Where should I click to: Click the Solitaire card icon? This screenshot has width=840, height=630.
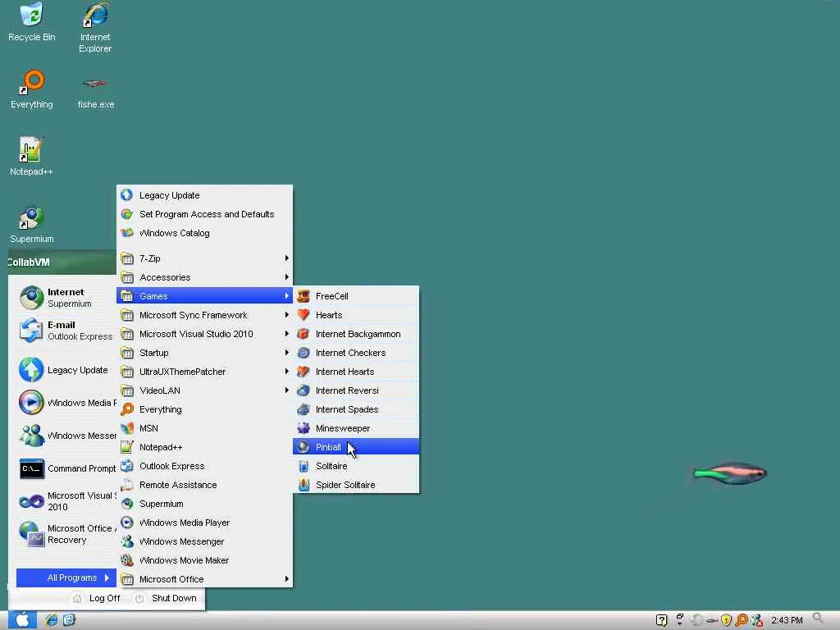(x=304, y=466)
